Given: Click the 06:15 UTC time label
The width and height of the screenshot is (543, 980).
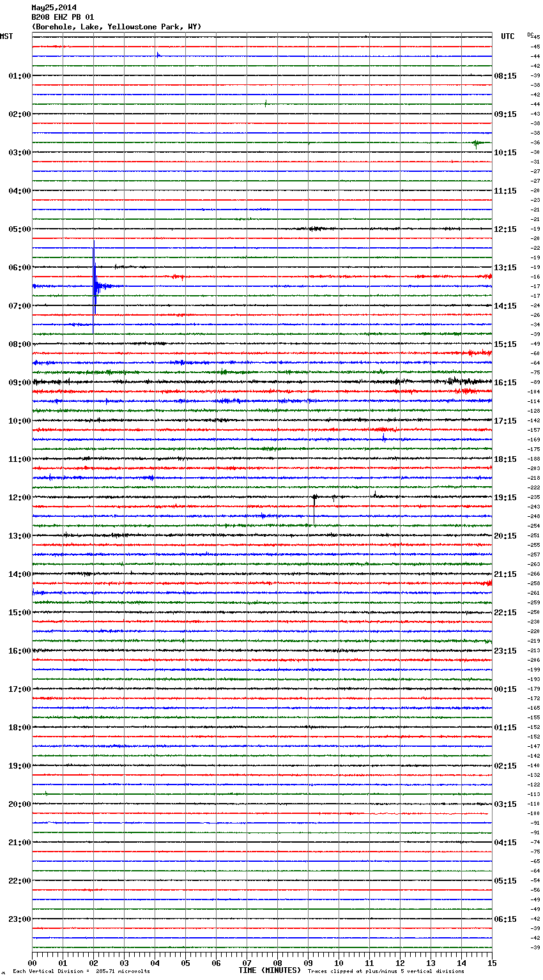Looking at the screenshot, I should pyautogui.click(x=505, y=919).
